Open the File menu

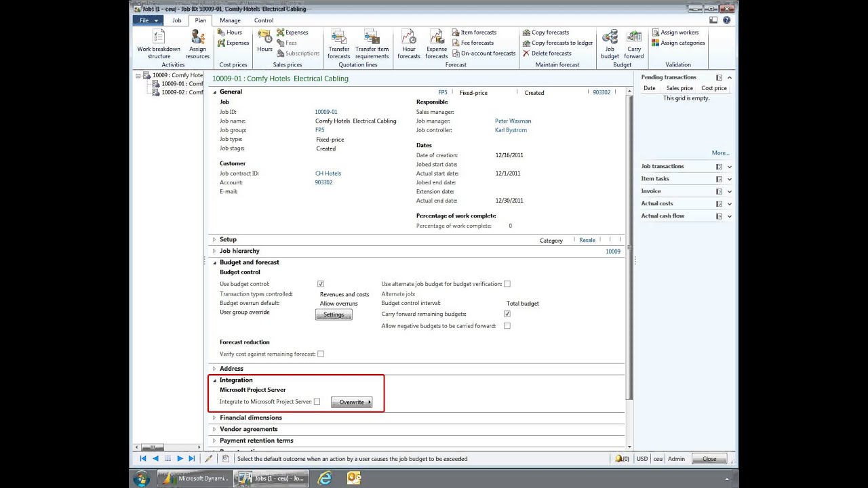(x=148, y=20)
